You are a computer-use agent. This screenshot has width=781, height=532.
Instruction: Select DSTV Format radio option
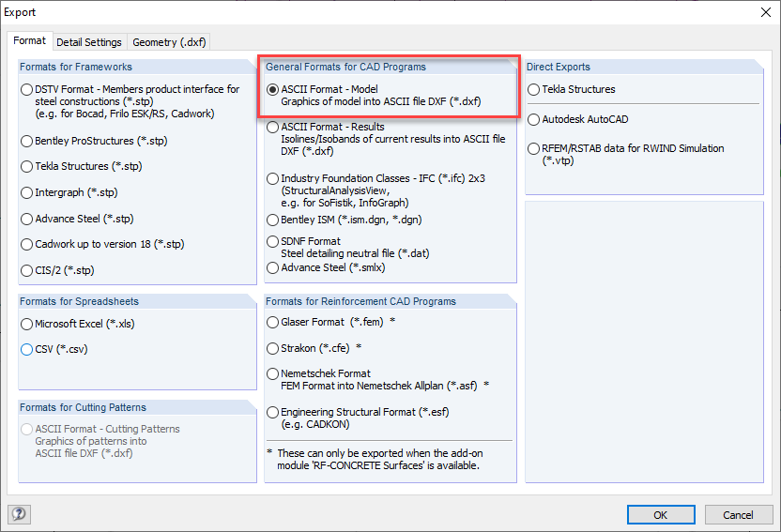(27, 90)
